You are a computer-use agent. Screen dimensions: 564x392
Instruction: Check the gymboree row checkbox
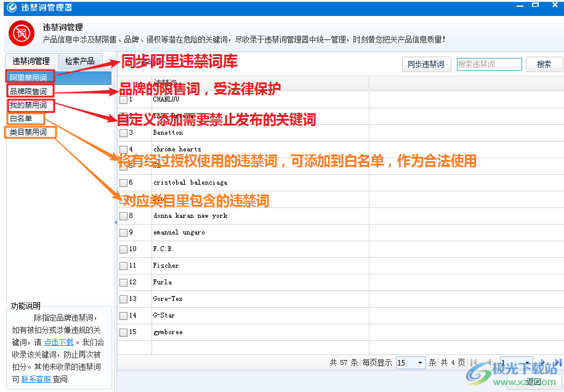coord(123,332)
